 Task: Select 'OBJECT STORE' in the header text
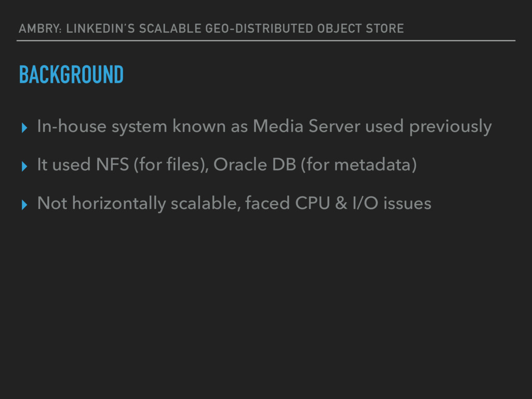(361, 29)
